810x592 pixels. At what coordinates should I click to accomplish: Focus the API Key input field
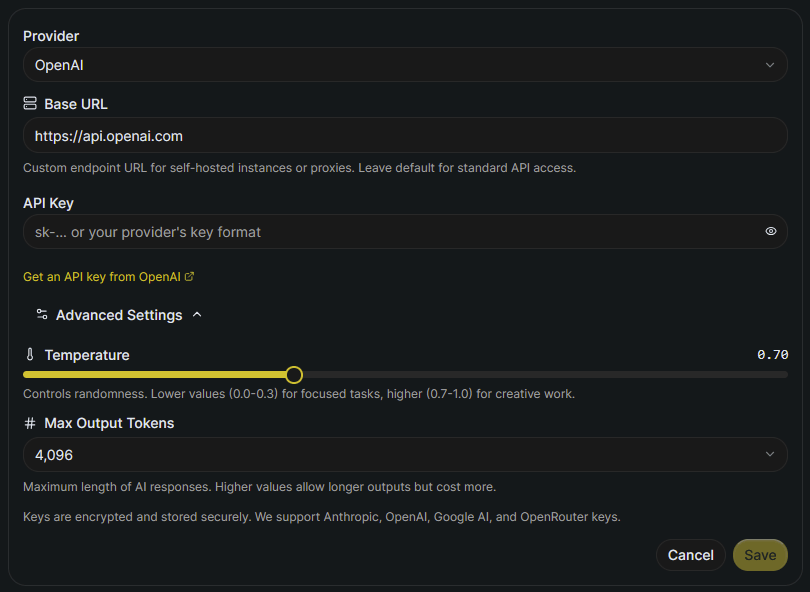click(390, 232)
